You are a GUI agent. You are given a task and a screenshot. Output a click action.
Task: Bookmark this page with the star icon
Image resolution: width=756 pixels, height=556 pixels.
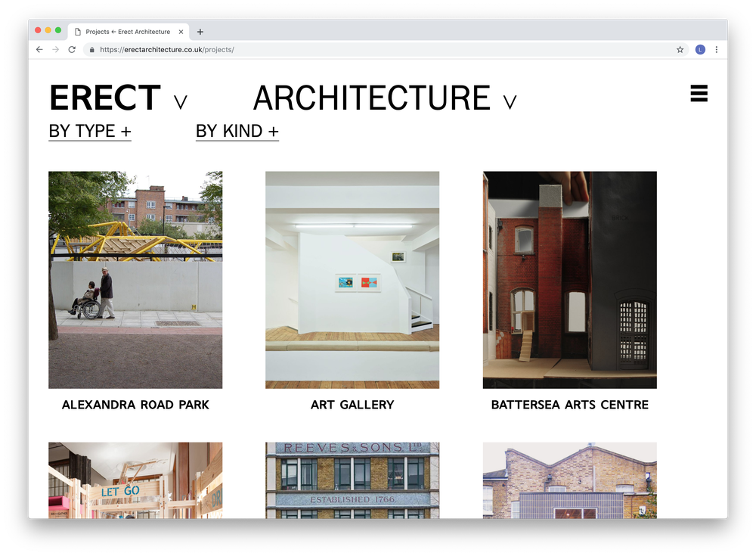pyautogui.click(x=680, y=50)
